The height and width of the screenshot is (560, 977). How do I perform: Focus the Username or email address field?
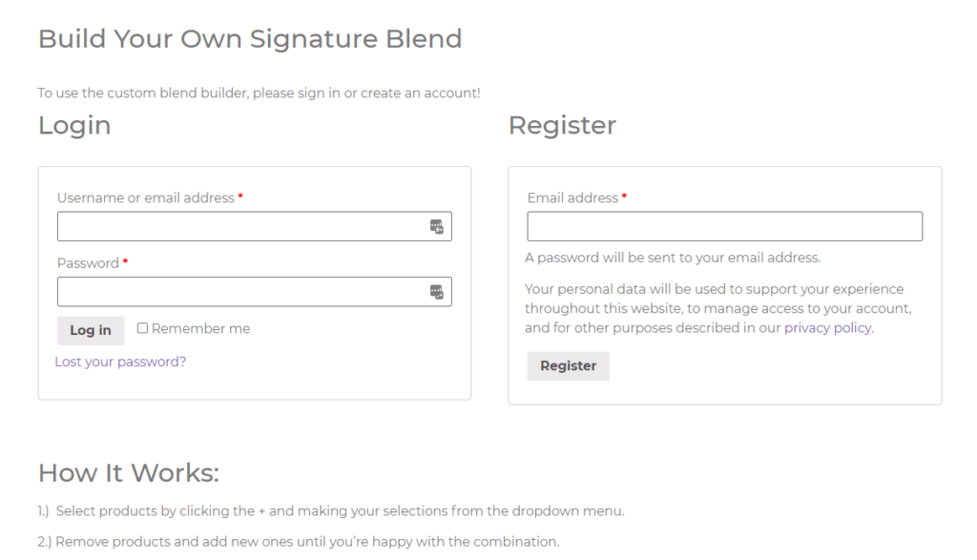pos(239,227)
